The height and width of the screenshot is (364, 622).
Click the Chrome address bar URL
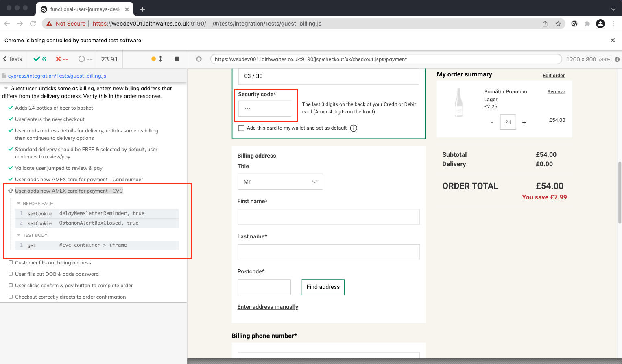point(207,24)
